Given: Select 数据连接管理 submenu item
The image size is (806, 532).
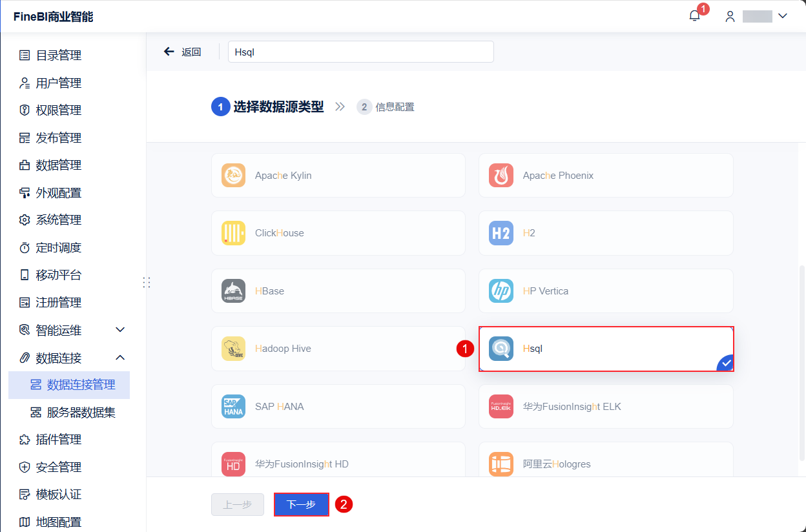Looking at the screenshot, I should point(69,385).
